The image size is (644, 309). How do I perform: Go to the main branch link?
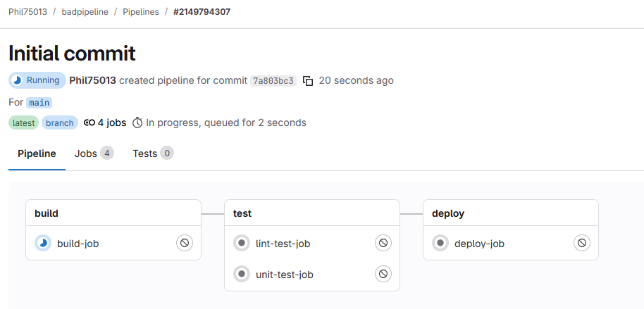pos(39,102)
